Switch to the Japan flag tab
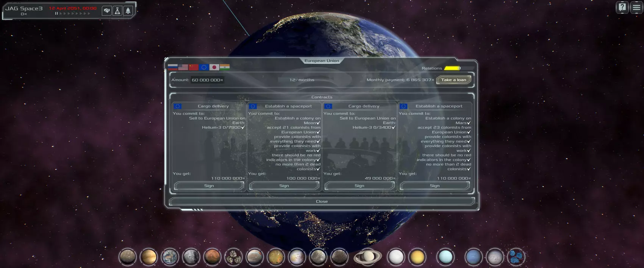Image resolution: width=644 pixels, height=268 pixels. point(214,67)
